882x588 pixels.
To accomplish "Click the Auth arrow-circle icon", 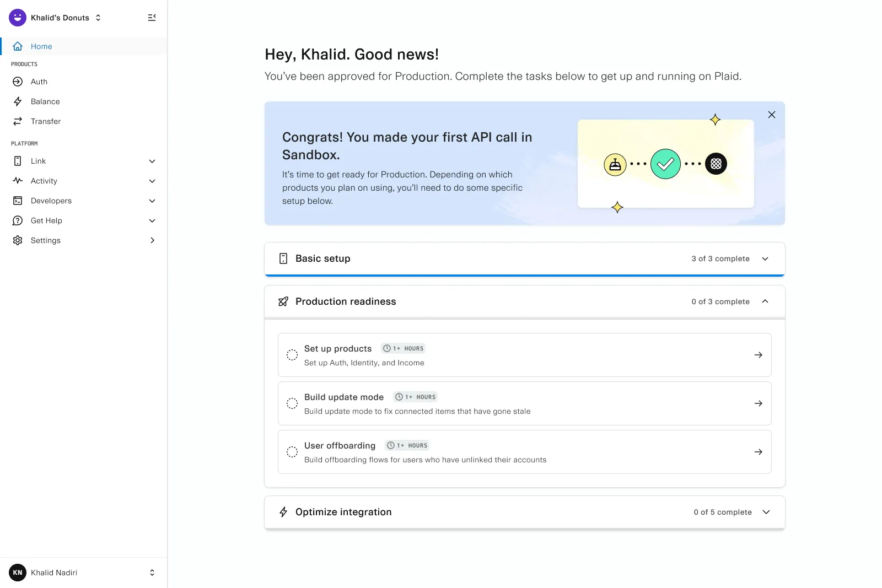I will 18,82.
